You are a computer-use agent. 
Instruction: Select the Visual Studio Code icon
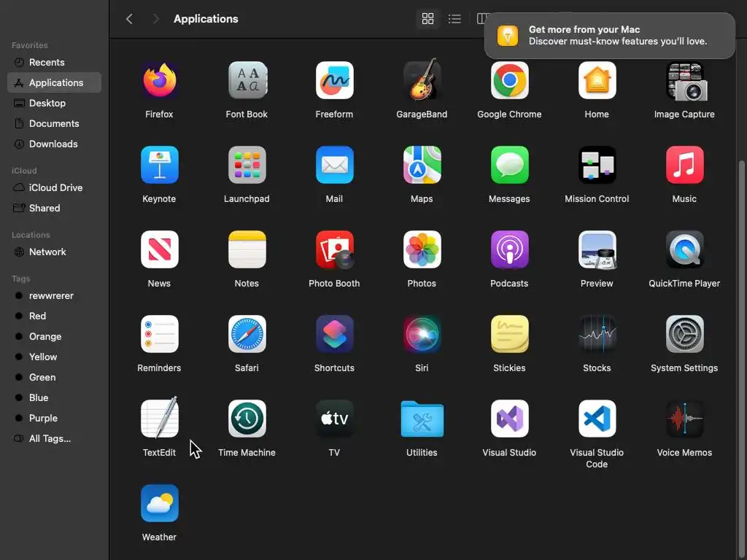click(597, 419)
